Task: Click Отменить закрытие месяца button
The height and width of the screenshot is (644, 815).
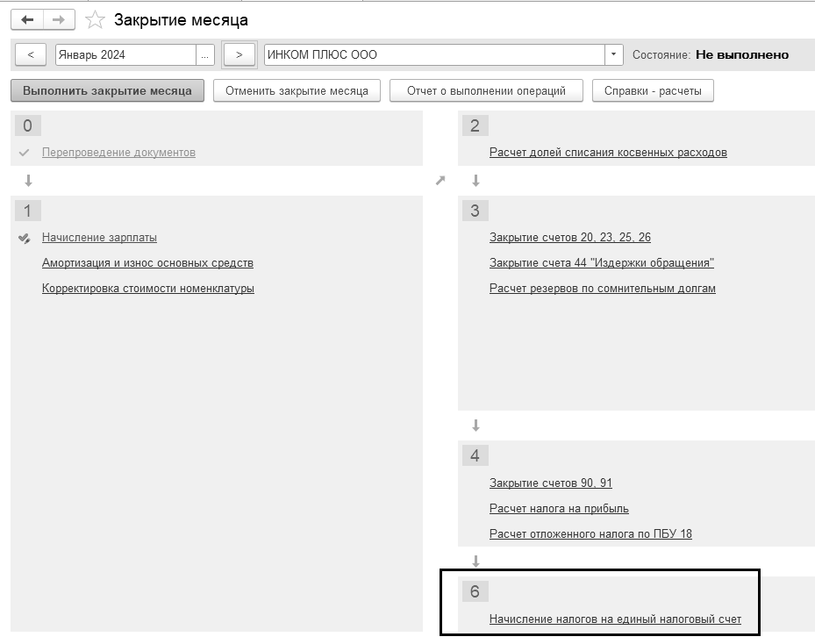Action: pyautogui.click(x=297, y=91)
